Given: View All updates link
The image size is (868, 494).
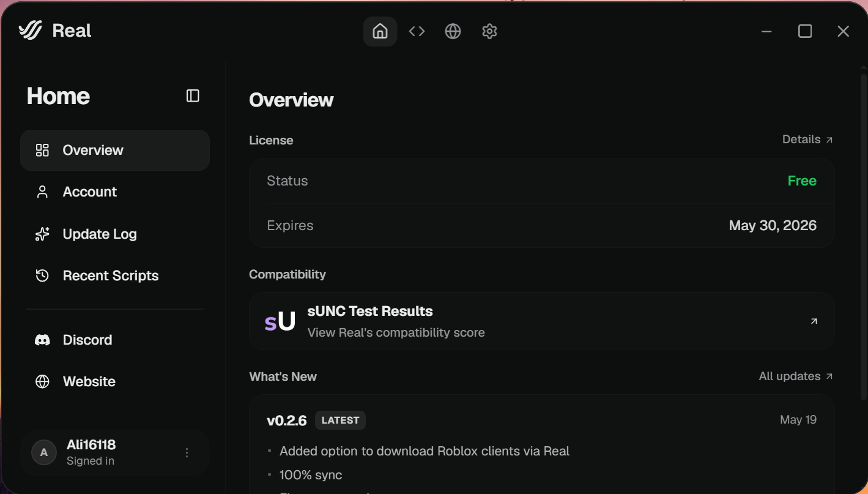Looking at the screenshot, I should click(x=796, y=376).
